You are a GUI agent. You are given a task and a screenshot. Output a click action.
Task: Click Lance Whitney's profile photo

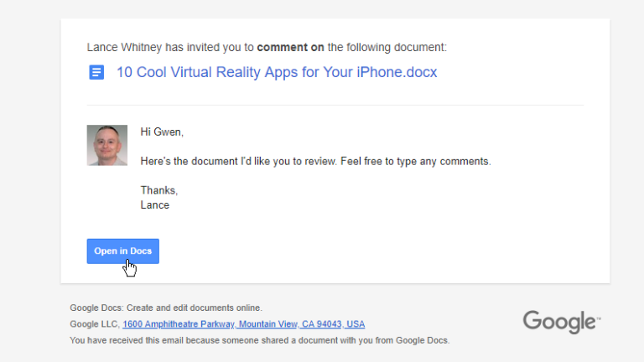click(x=107, y=145)
